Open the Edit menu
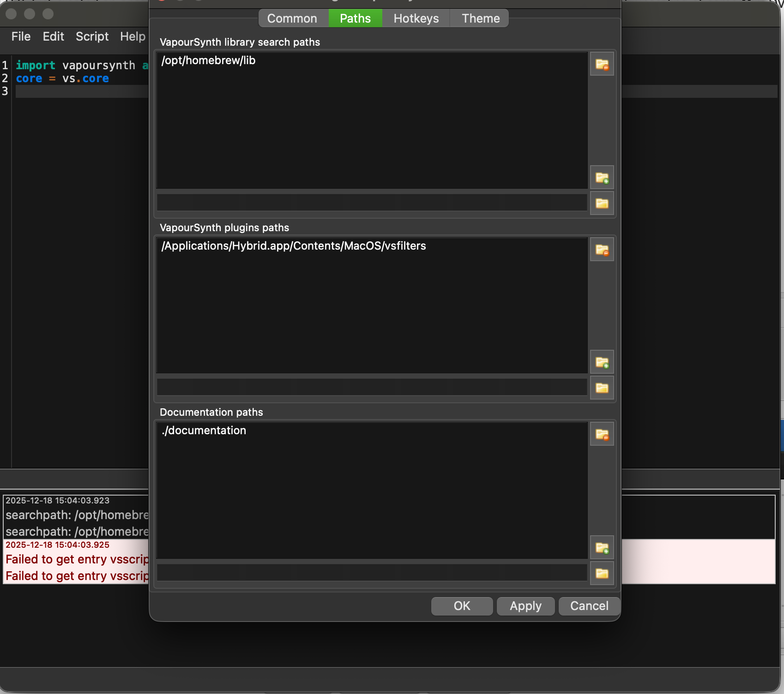Screen dimensions: 784x694 (x=53, y=36)
